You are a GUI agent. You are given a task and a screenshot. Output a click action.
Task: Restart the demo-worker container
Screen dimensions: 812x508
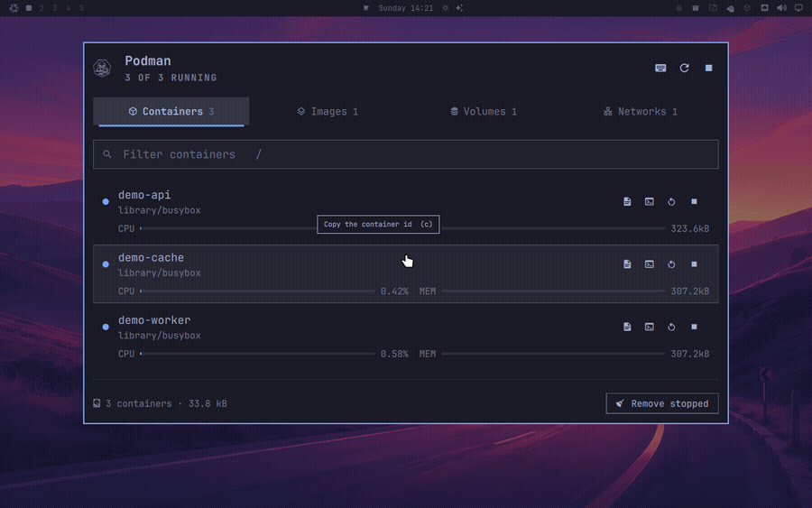(x=671, y=327)
